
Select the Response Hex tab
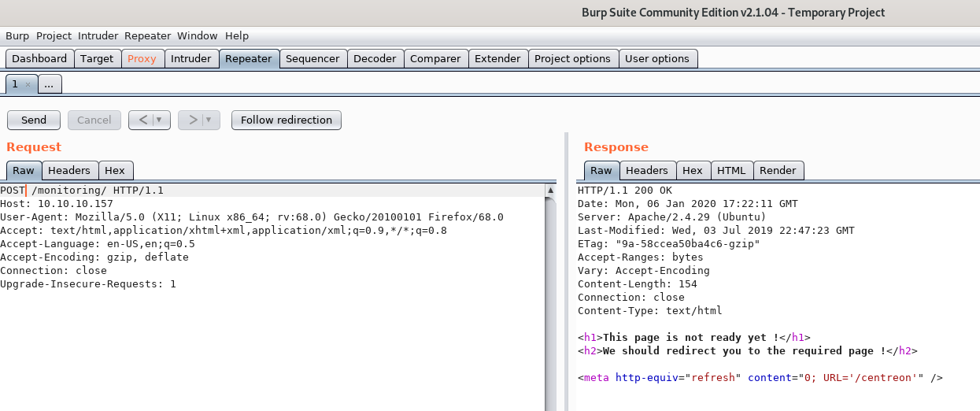click(693, 170)
